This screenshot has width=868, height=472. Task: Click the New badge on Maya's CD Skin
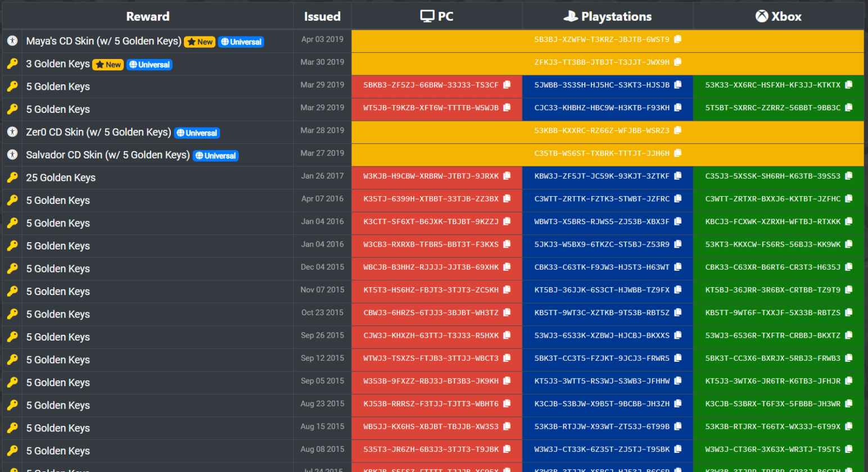tap(200, 42)
